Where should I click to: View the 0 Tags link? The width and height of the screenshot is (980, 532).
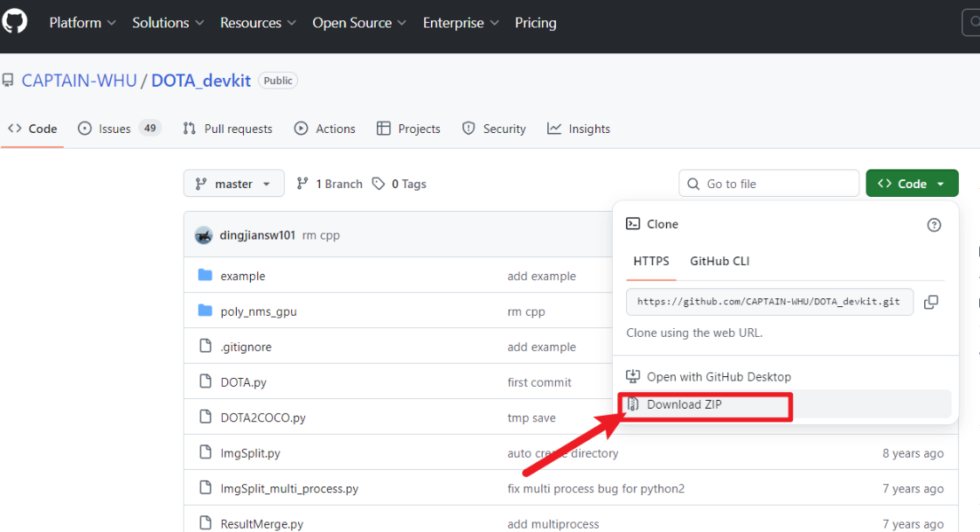(x=399, y=184)
